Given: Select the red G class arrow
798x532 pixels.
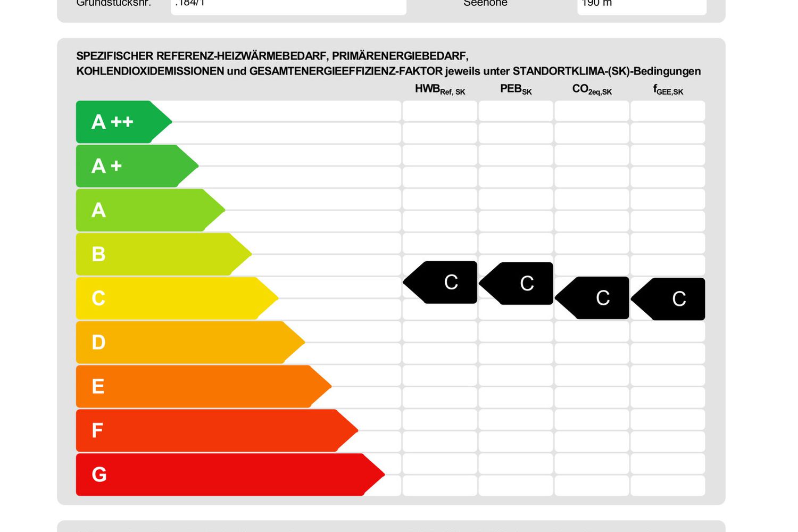Looking at the screenshot, I should 230,475.
